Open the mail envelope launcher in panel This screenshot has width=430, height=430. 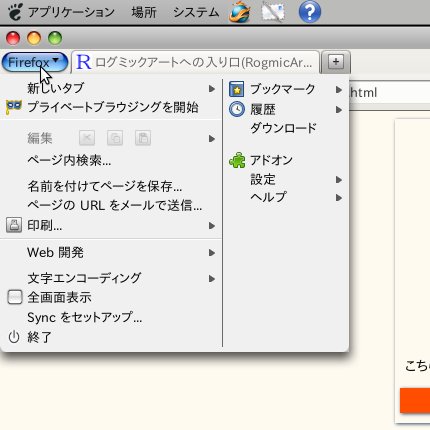(273, 12)
